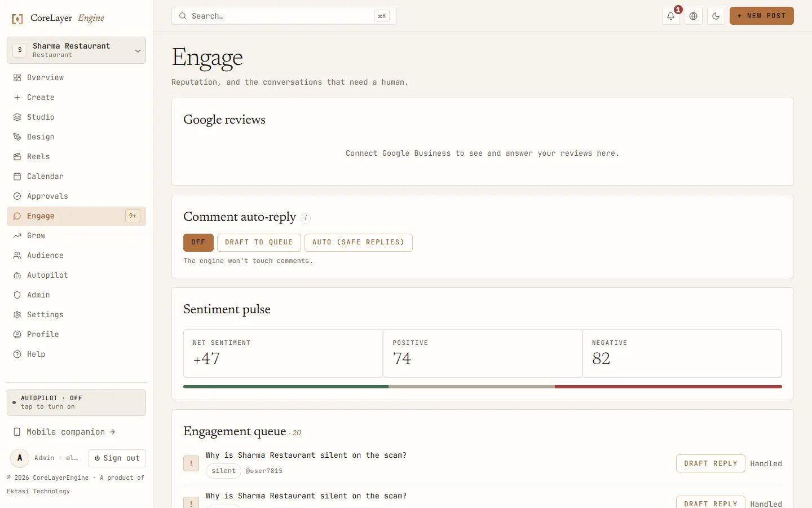Click the Profile user icon in sidebar
812x508 pixels.
click(17, 335)
